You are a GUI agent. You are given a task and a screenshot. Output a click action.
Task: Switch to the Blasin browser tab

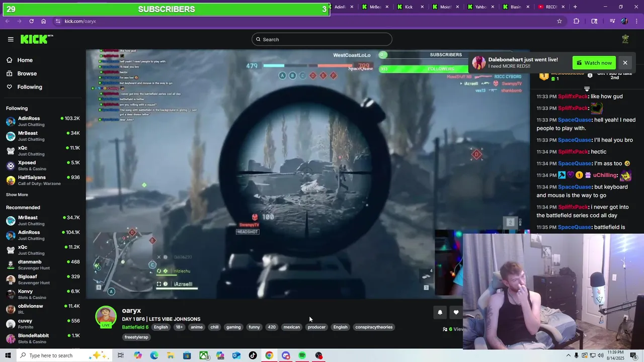click(x=516, y=7)
